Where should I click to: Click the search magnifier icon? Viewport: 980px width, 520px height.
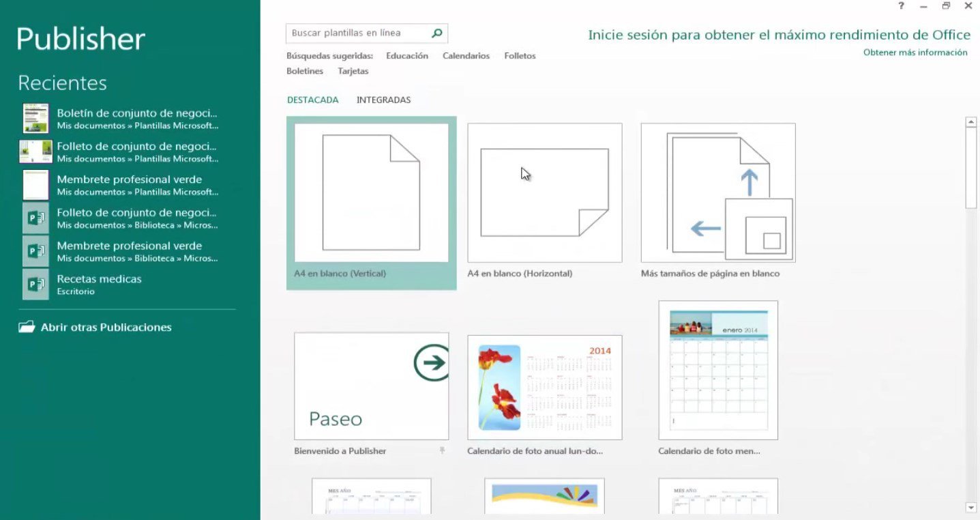[x=437, y=33]
